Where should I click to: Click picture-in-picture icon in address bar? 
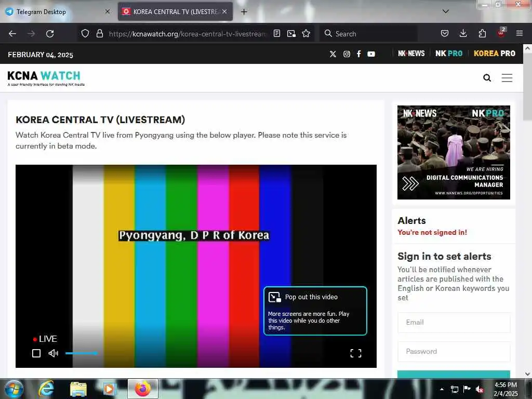point(291,33)
